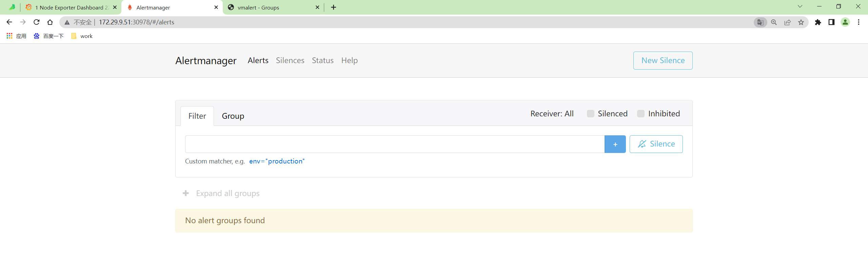Image resolution: width=868 pixels, height=272 pixels.
Task: Share this page icon
Action: click(787, 22)
